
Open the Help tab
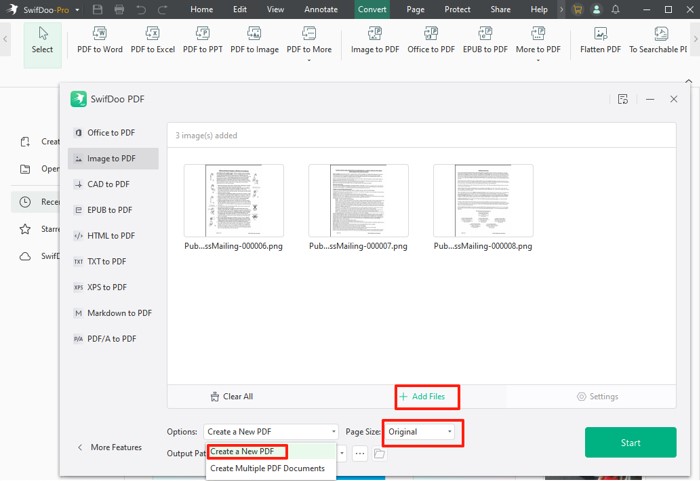point(539,9)
